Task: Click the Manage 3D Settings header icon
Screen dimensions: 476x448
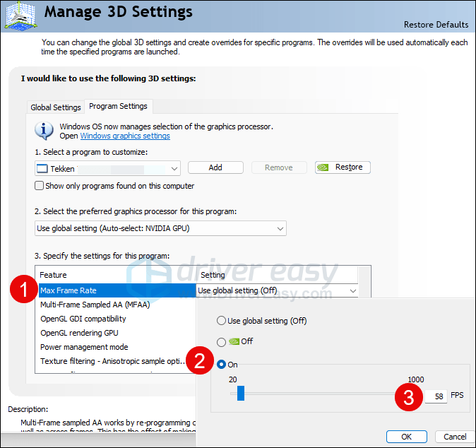Action: 20,16
